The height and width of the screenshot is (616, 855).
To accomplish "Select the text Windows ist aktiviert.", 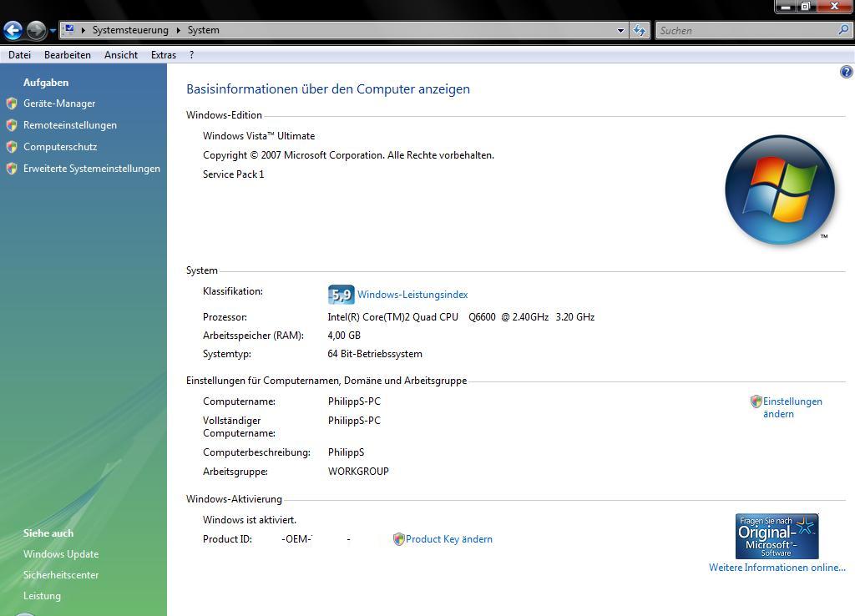I will [250, 519].
